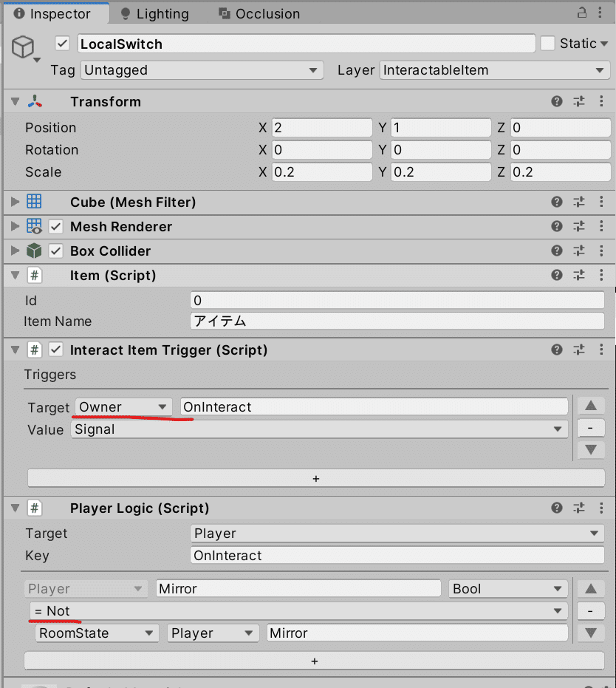Open Transform preset selector icon

579,101
